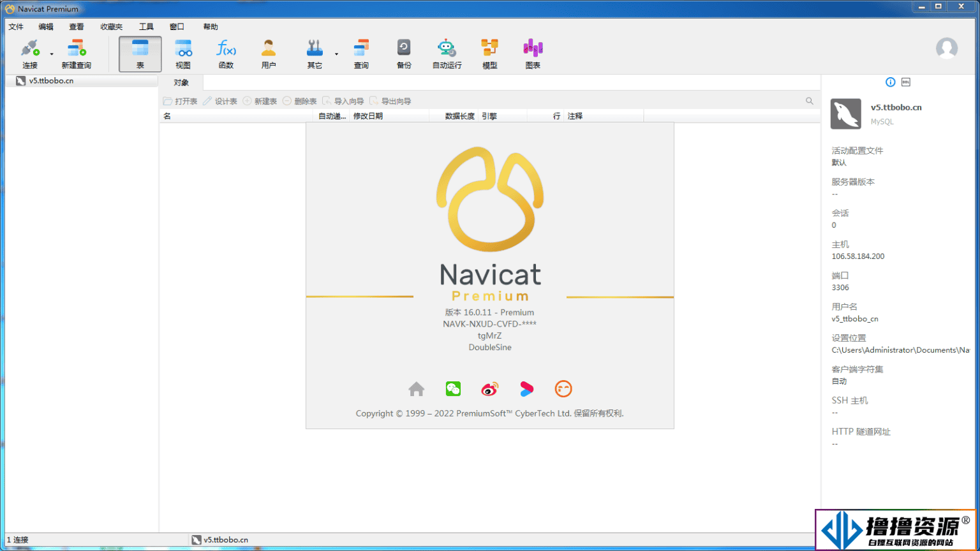980x551 pixels.
Task: Show the DDL panel icon
Action: [x=906, y=82]
